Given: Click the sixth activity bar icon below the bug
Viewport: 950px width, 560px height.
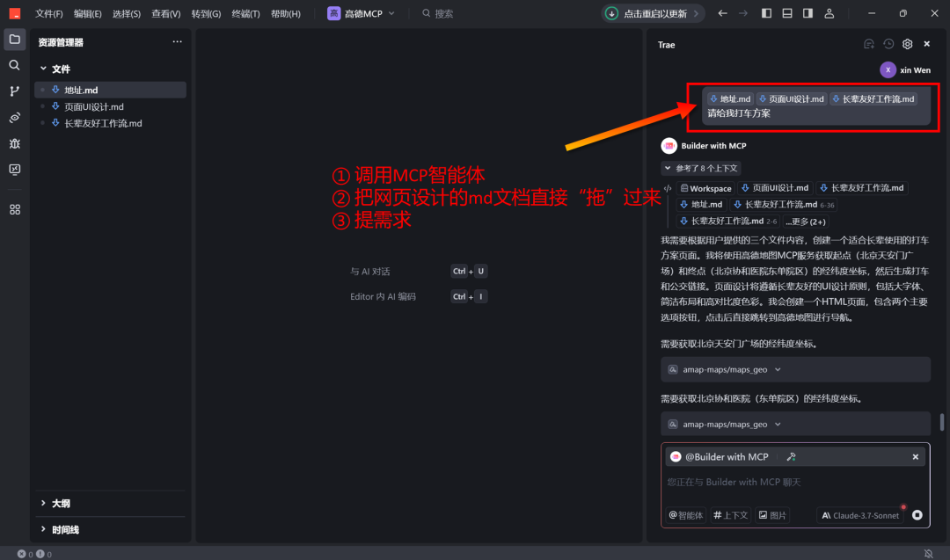Looking at the screenshot, I should tap(15, 170).
